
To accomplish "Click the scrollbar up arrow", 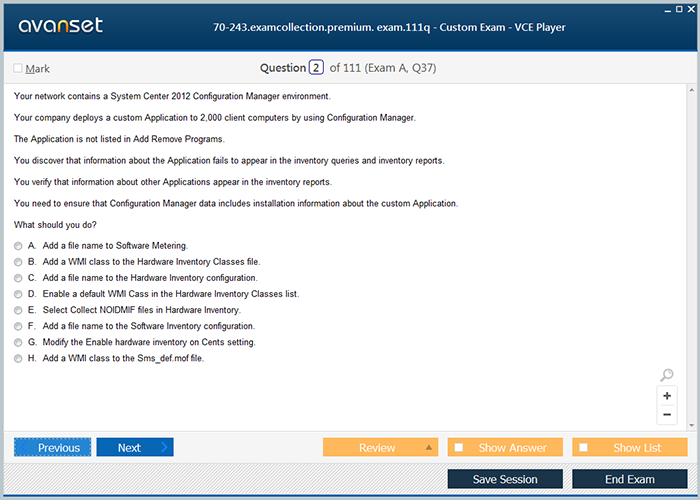I will point(692,90).
